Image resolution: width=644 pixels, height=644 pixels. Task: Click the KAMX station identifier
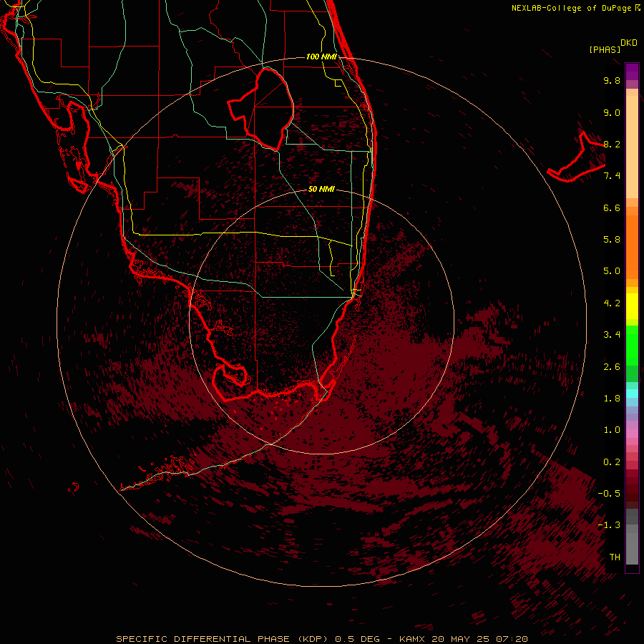[x=413, y=639]
